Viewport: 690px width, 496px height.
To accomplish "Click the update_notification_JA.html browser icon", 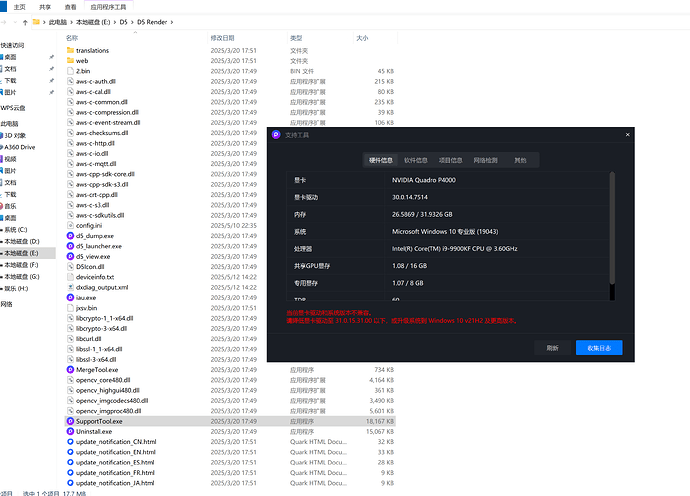I will pyautogui.click(x=70, y=483).
